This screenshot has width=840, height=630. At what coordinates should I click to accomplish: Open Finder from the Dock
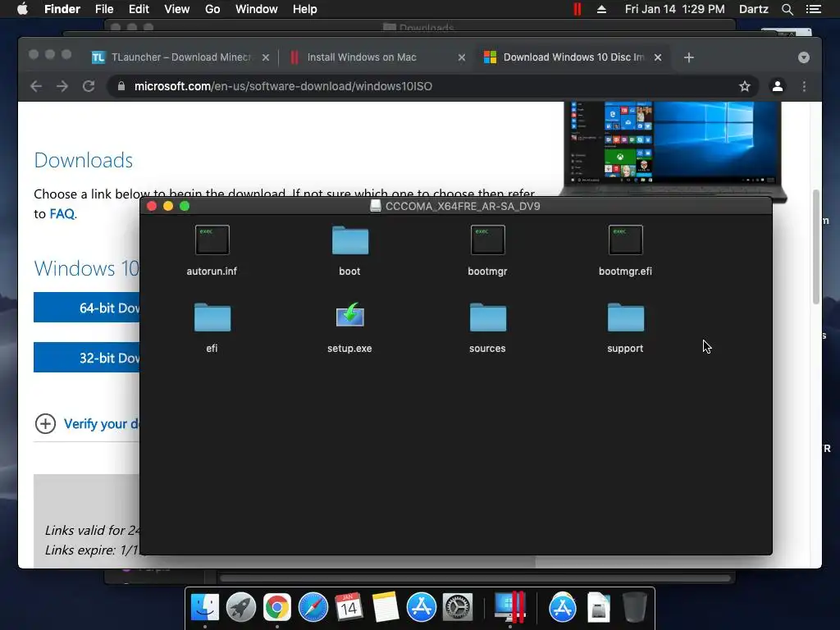(x=205, y=607)
